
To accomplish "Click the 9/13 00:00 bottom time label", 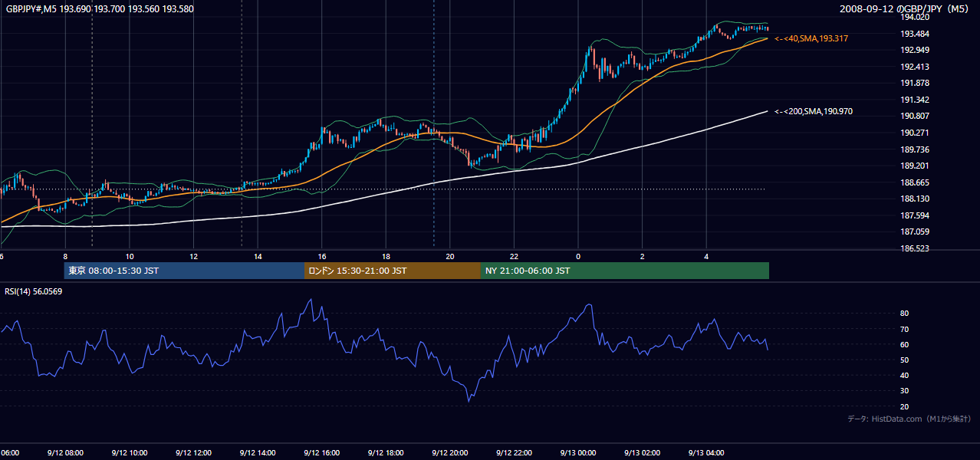I will [x=578, y=452].
